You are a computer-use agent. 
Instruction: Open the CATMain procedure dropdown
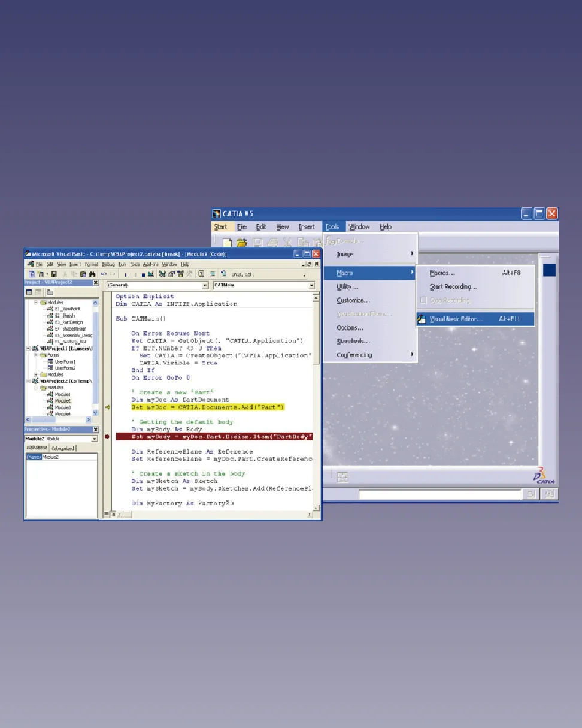pyautogui.click(x=312, y=286)
